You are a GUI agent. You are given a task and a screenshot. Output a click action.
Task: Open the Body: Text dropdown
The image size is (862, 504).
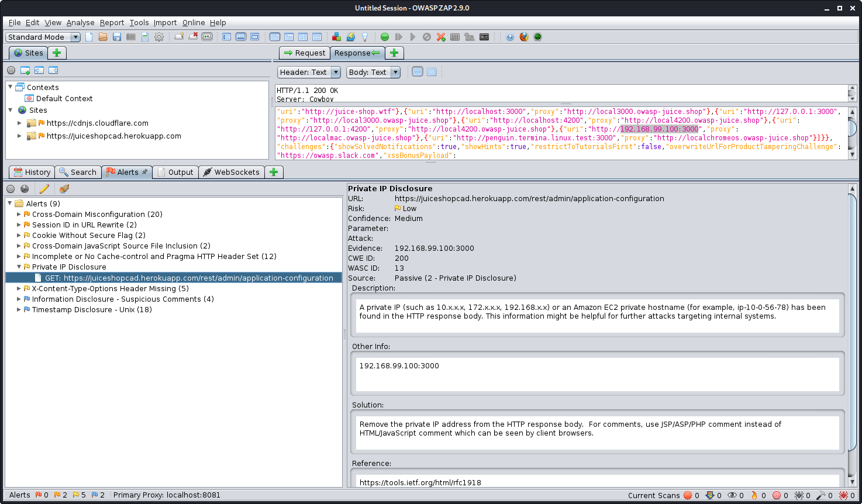[x=373, y=72]
